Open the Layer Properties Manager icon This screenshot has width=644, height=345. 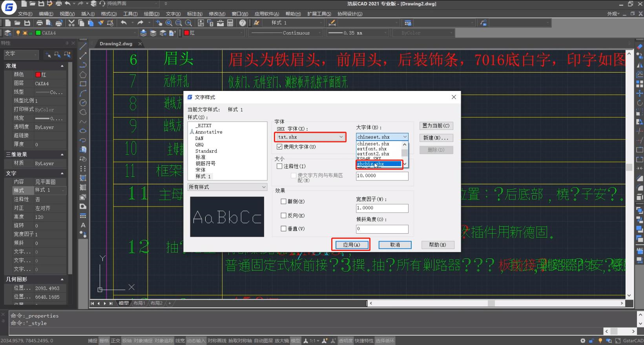7,33
